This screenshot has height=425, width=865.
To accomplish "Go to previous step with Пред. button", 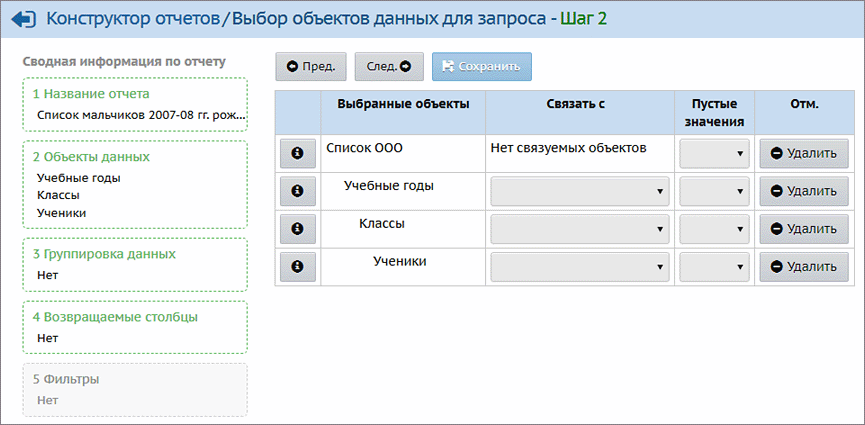I will click(311, 67).
